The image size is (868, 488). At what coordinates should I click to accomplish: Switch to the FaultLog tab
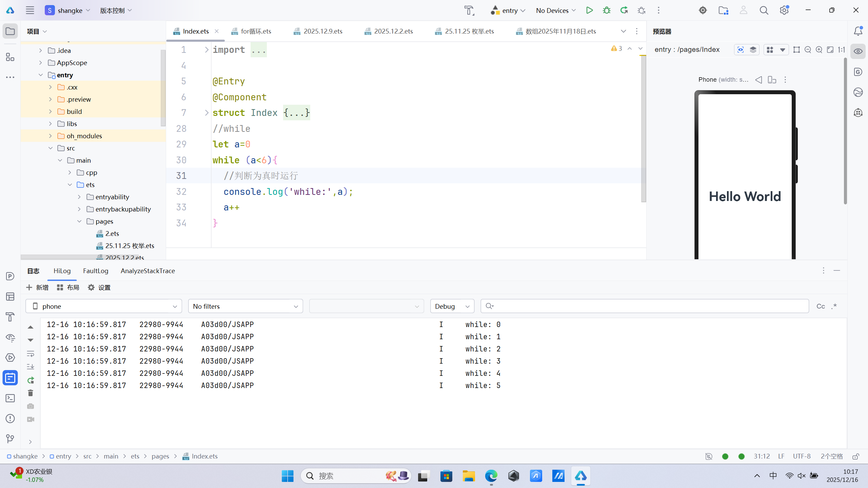coord(96,271)
